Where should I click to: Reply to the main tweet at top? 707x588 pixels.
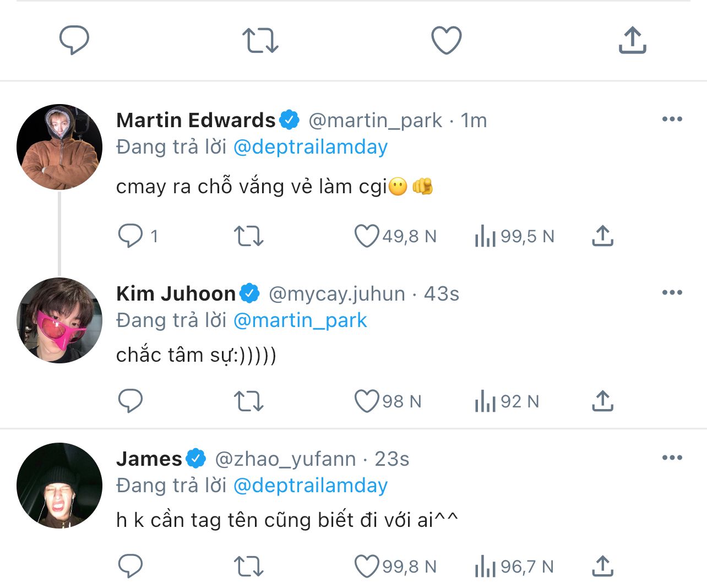click(x=74, y=40)
